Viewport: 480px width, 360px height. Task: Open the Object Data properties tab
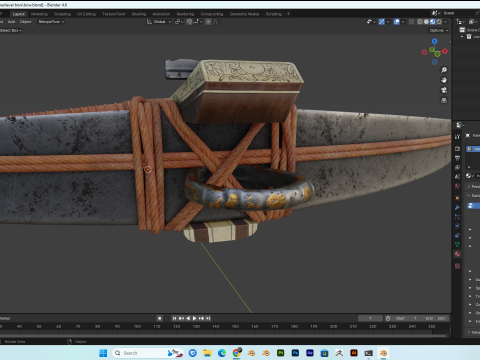point(457,245)
